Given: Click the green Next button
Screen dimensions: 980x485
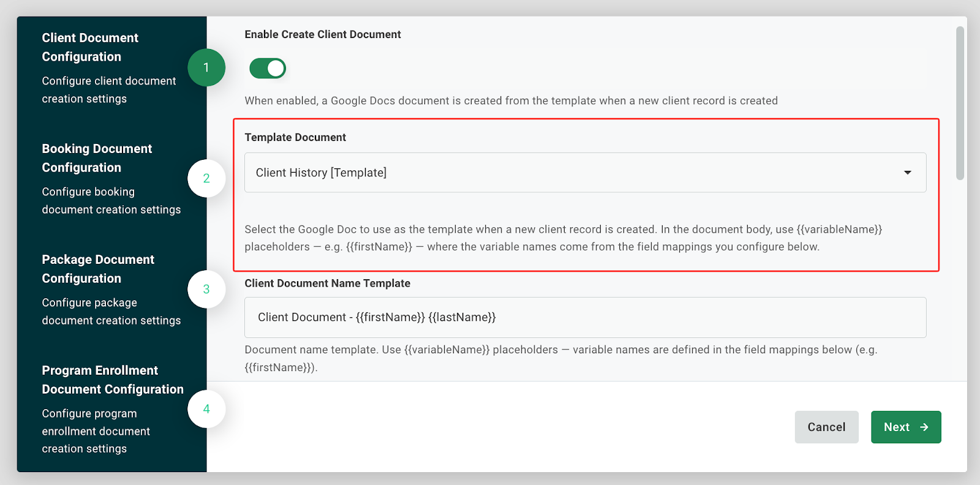Looking at the screenshot, I should (x=905, y=427).
